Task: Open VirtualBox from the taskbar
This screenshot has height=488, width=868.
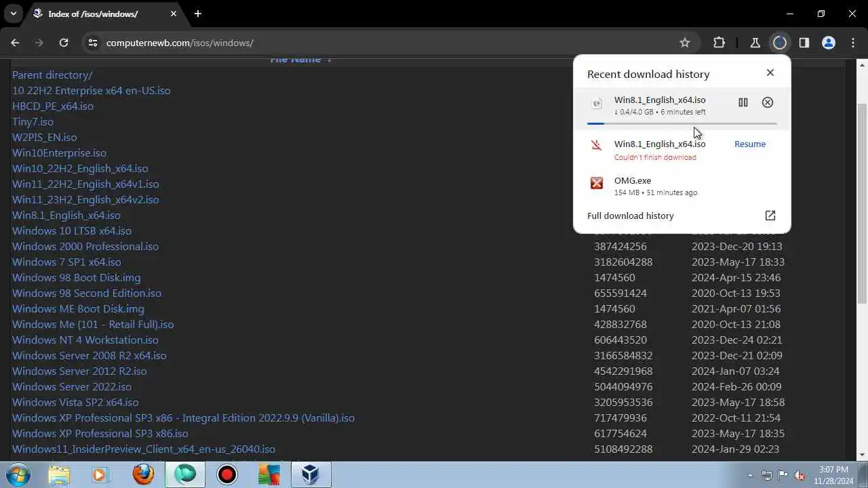Action: [311, 475]
